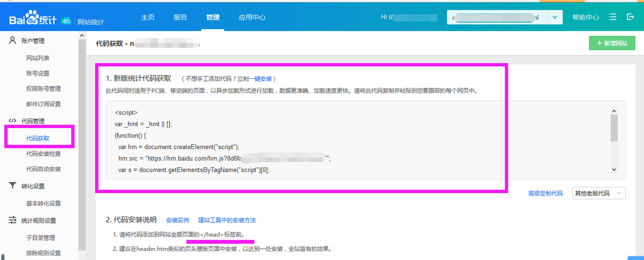The width and height of the screenshot is (644, 260).
Task: Click the logout exit icon
Action: coord(631,17)
